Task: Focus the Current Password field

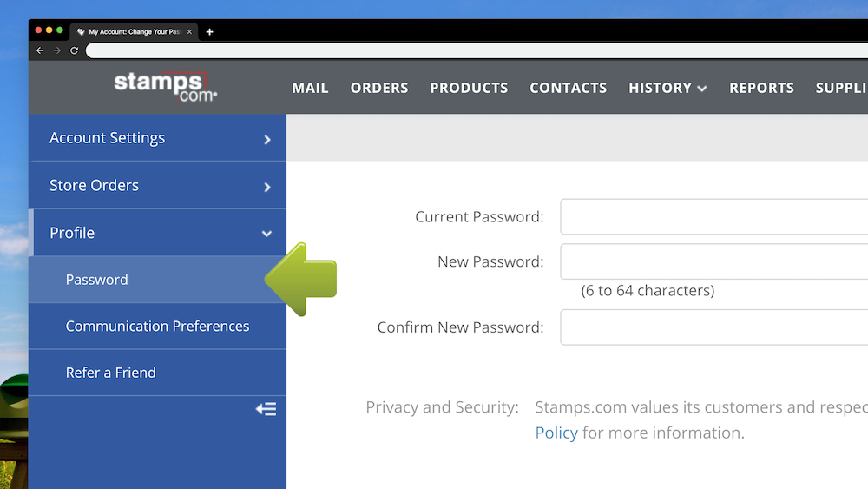Action: (x=714, y=216)
